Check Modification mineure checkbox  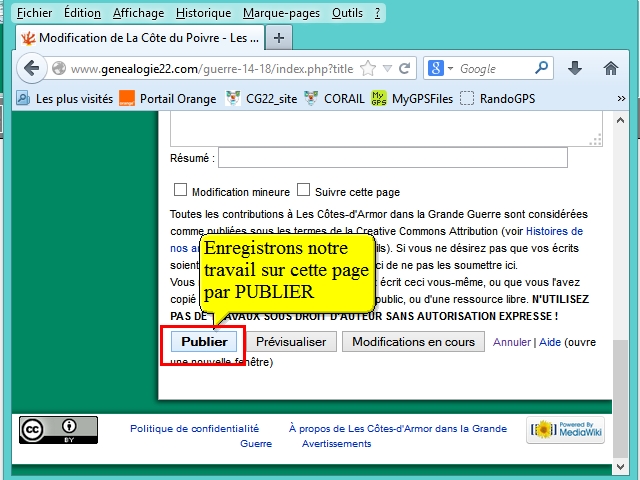tap(180, 190)
